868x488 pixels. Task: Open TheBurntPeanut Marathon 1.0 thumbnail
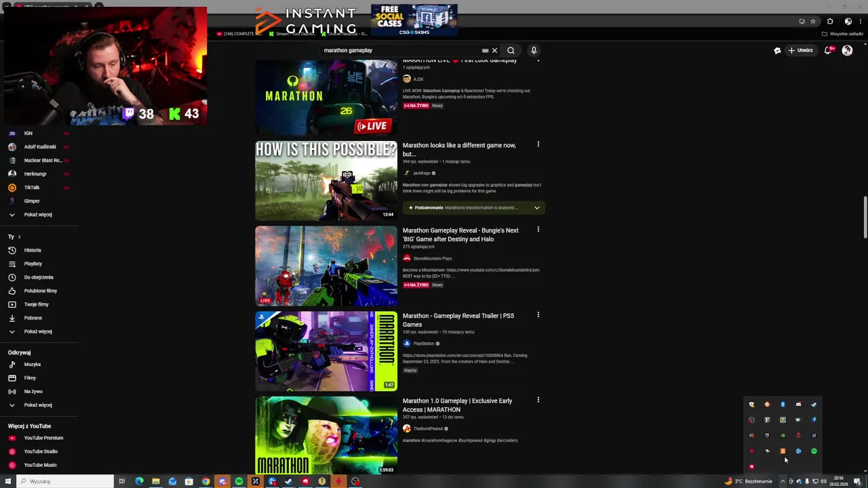coord(326,435)
